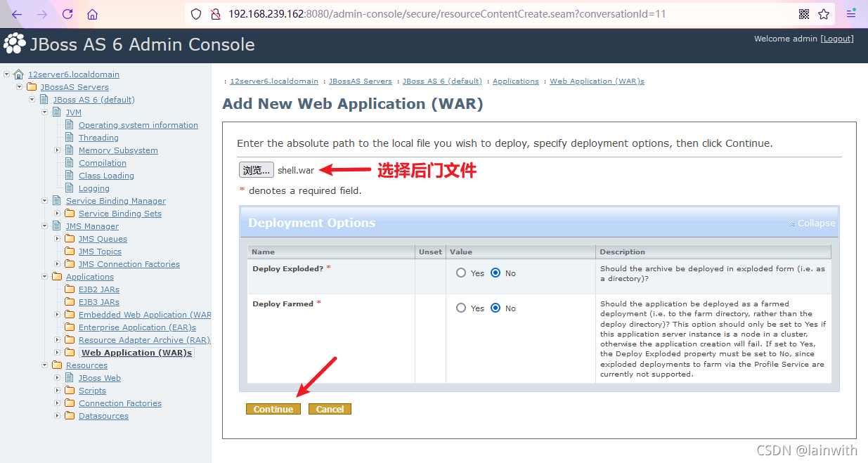Collapse the 12server6.localdomain tree node
Image resolution: width=868 pixels, height=463 pixels.
point(7,74)
